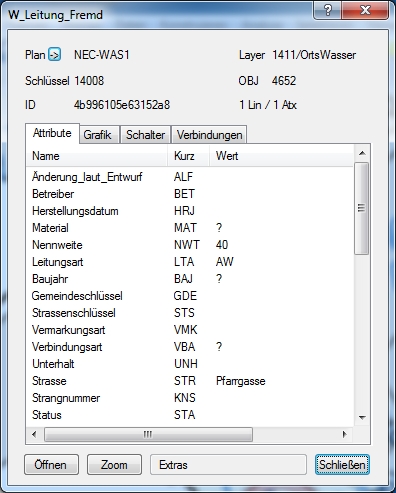Select the Strassenschlüssel row

[189, 313]
